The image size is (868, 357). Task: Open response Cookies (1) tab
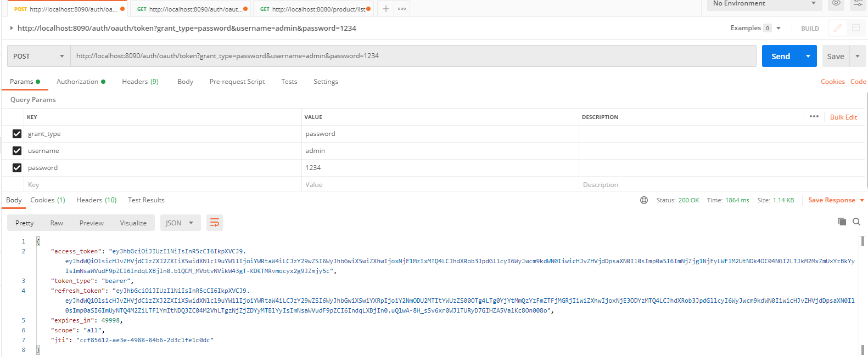point(48,200)
